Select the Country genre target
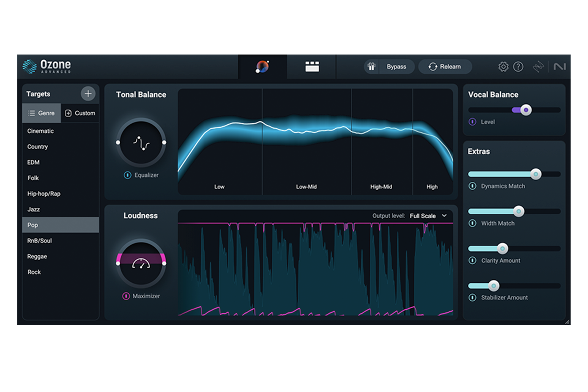 click(x=61, y=147)
